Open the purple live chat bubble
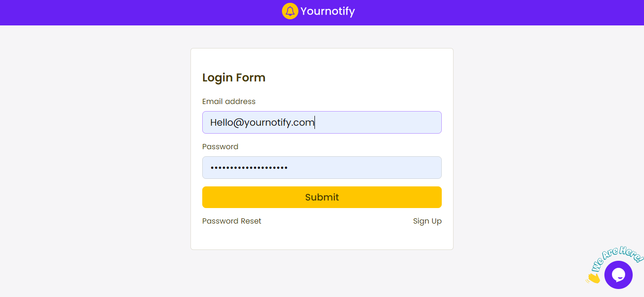 [618, 274]
